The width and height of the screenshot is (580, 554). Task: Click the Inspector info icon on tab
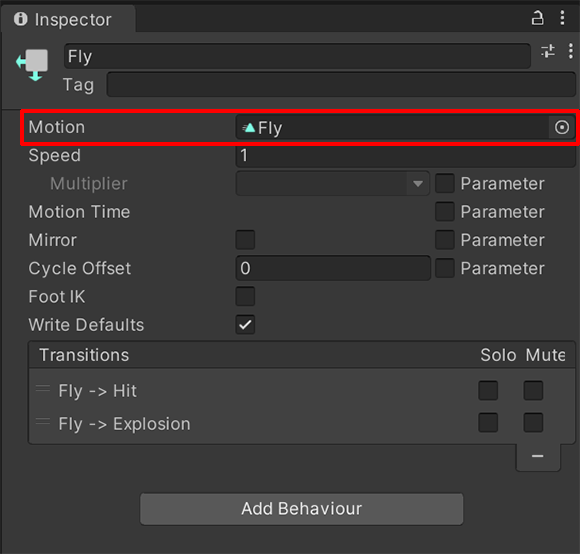[x=21, y=19]
